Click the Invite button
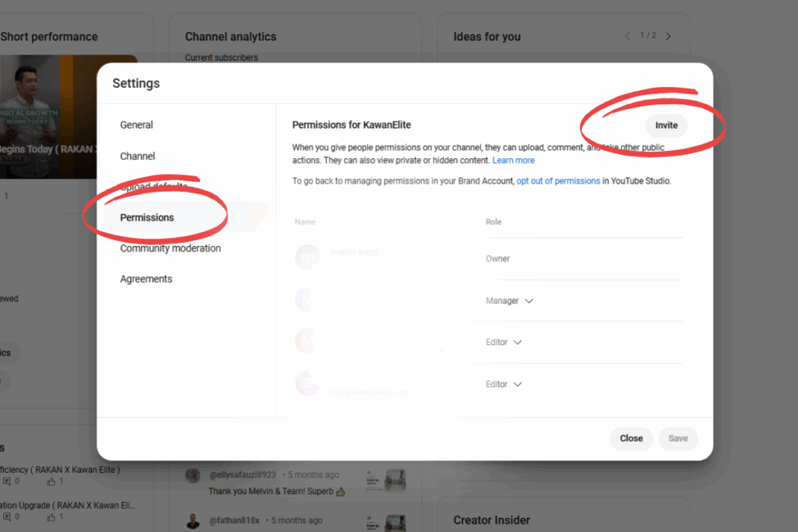This screenshot has width=798, height=532. pyautogui.click(x=666, y=125)
